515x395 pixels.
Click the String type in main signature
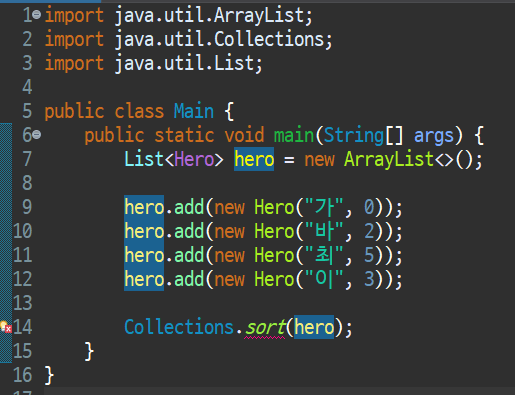(354, 135)
